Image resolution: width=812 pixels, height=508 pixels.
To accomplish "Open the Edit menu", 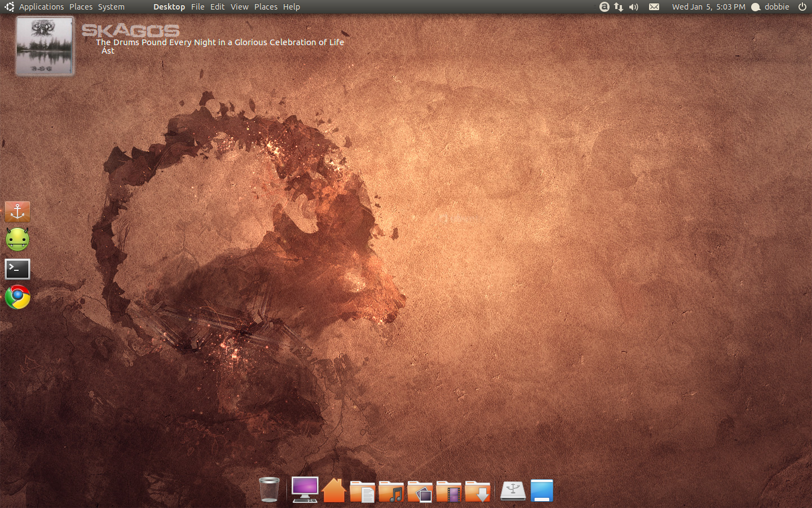I will point(218,7).
